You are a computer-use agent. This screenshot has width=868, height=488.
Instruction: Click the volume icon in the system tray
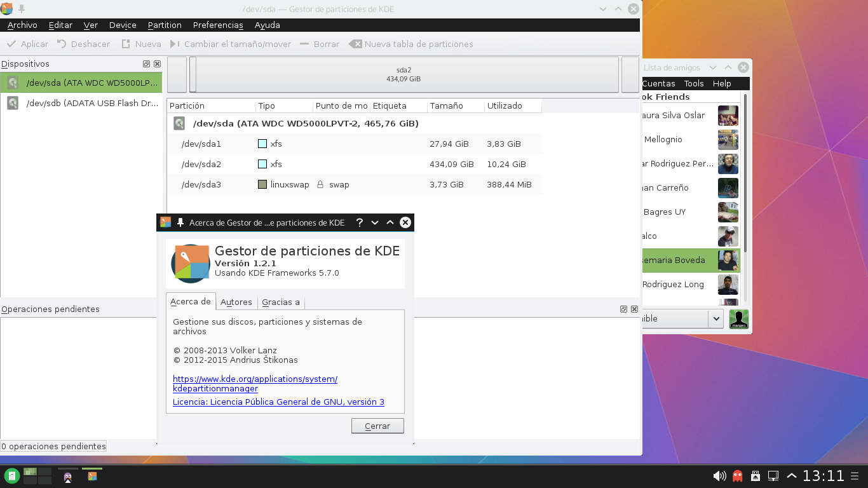(x=719, y=476)
